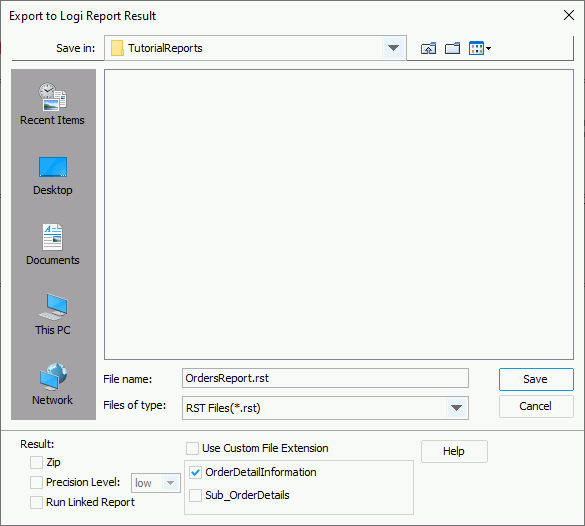Jump to Desktop location

point(53,176)
